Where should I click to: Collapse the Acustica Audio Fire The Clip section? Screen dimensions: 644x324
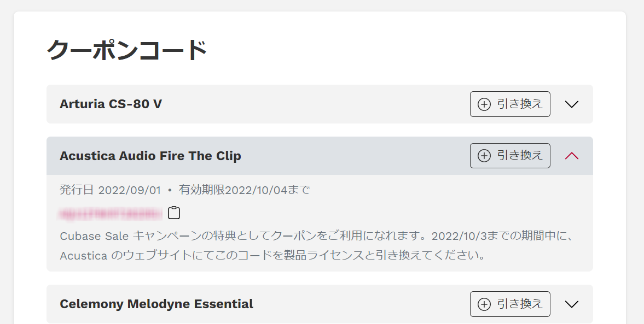(572, 156)
